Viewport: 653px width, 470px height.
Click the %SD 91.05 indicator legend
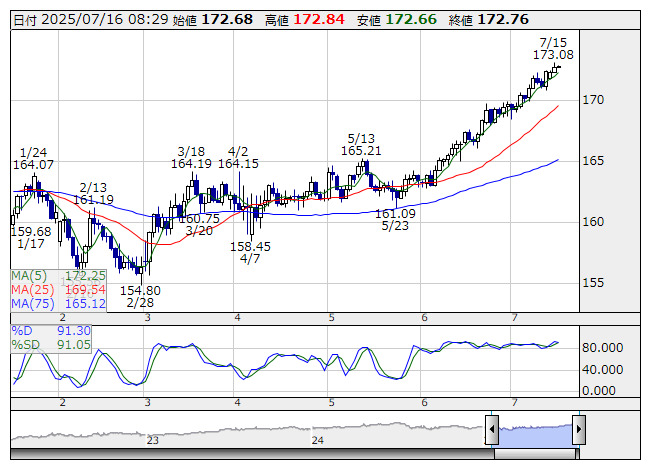[51, 345]
